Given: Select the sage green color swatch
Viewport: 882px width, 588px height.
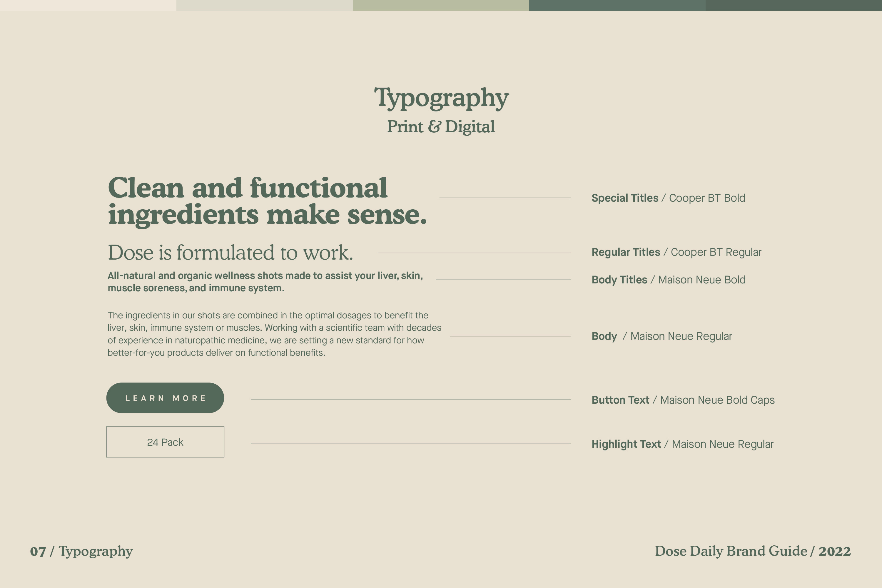Looking at the screenshot, I should (441, 5).
